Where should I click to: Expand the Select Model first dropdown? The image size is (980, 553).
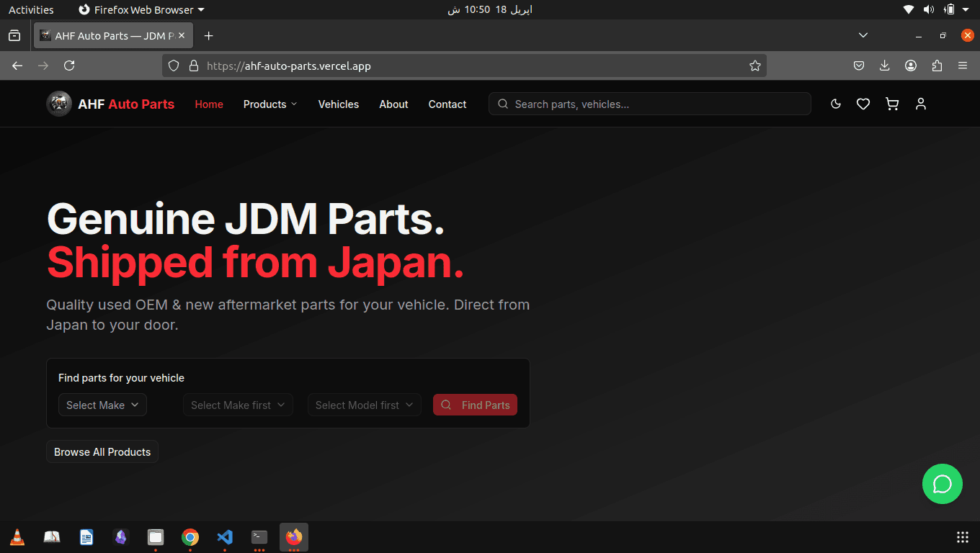click(x=364, y=405)
